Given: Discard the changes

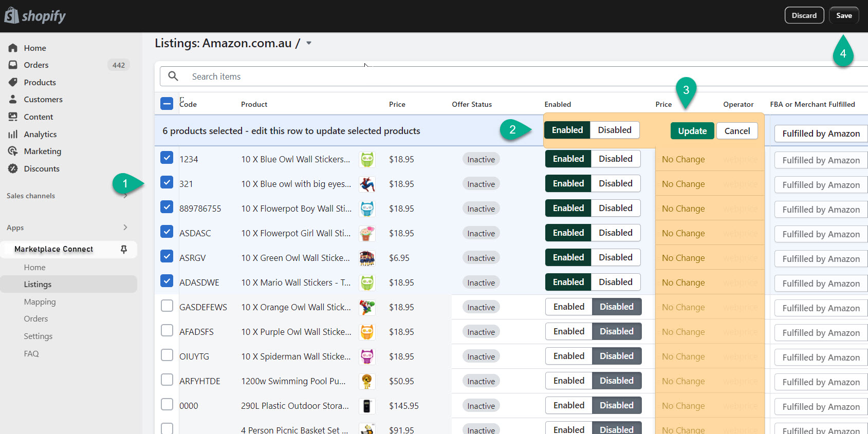Looking at the screenshot, I should [804, 15].
